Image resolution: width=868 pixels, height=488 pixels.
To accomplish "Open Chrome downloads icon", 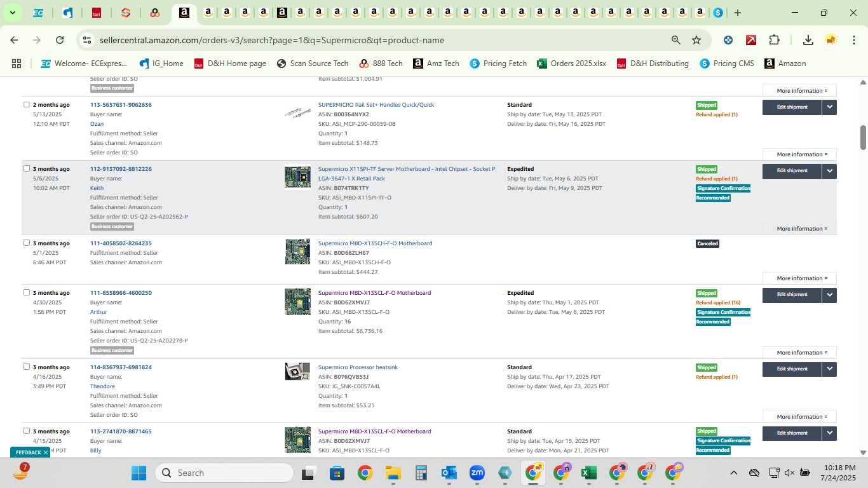I will pos(808,40).
